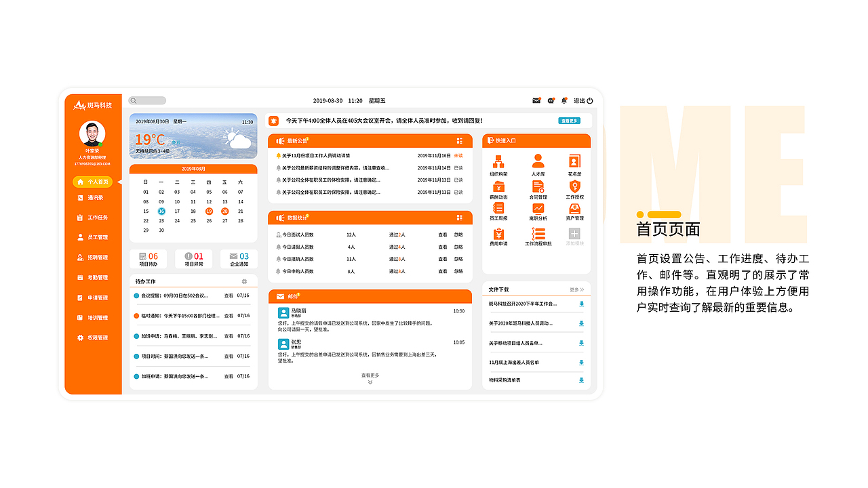Click the mail icon in the top bar

536,100
